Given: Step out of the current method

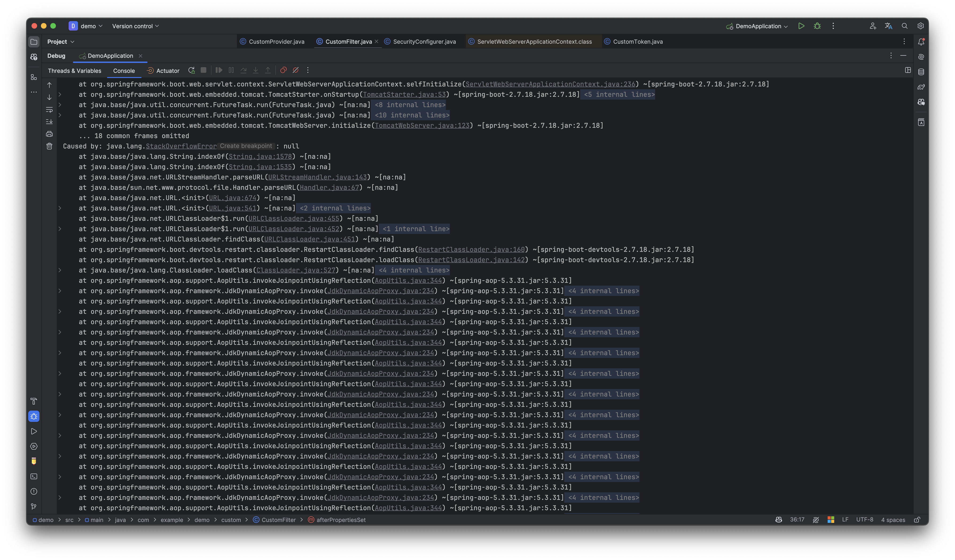Looking at the screenshot, I should pyautogui.click(x=268, y=70).
